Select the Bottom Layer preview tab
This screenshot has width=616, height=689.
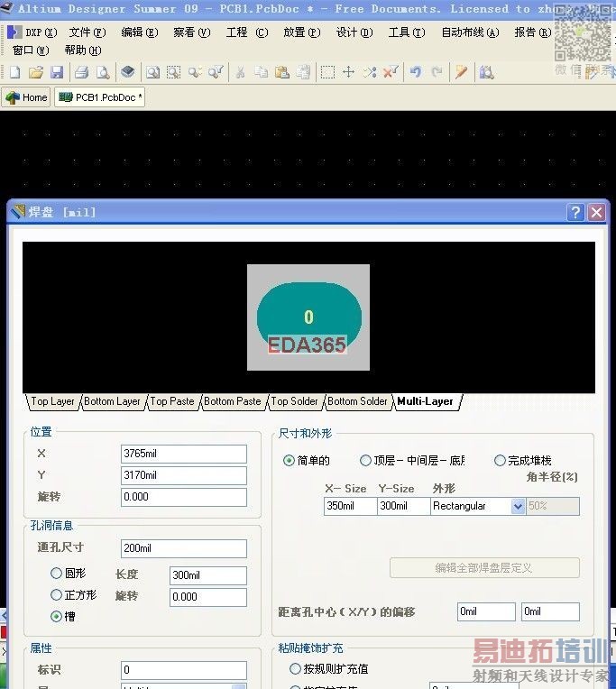(112, 401)
